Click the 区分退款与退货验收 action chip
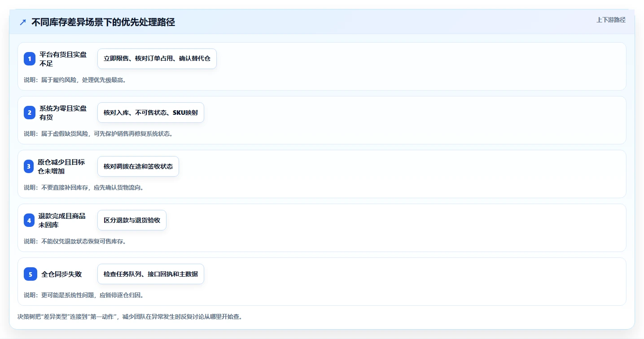 pyautogui.click(x=132, y=220)
